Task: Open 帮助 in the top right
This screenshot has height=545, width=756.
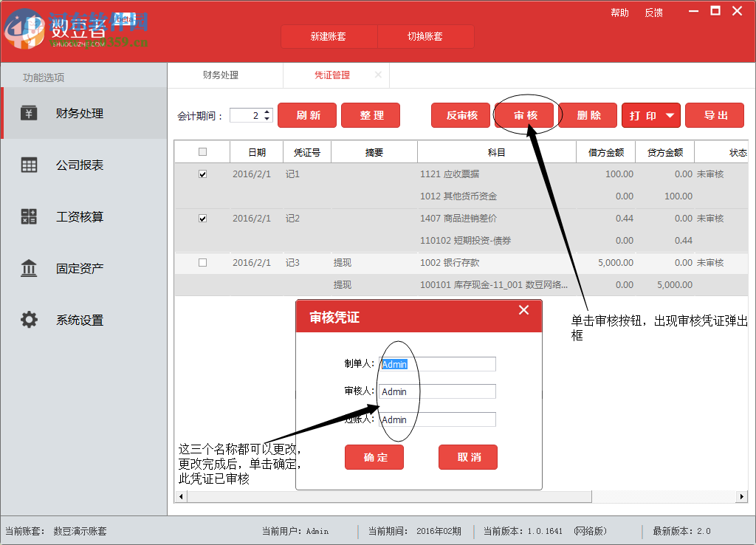Action: click(x=620, y=12)
